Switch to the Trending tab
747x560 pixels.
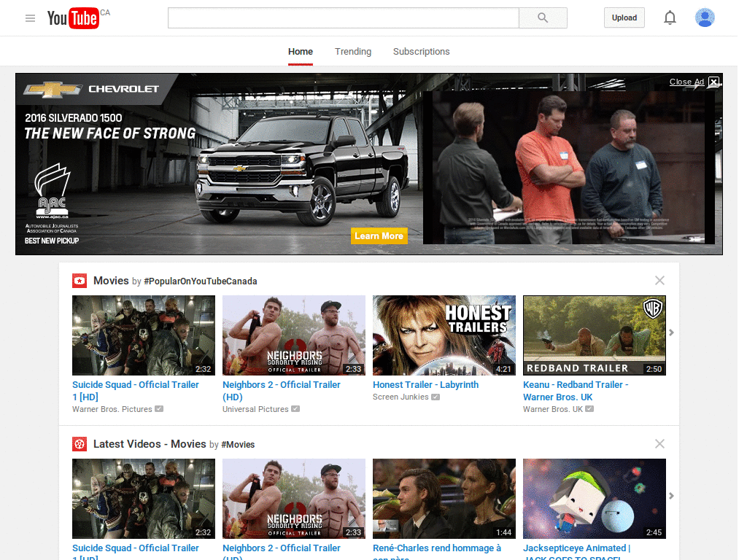point(353,51)
